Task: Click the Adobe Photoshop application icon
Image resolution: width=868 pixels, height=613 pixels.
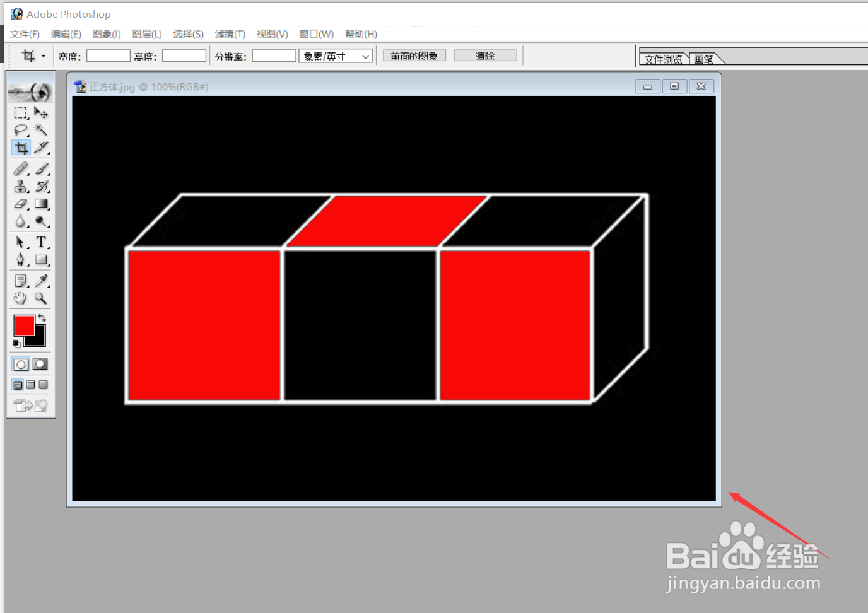Action: [x=17, y=14]
